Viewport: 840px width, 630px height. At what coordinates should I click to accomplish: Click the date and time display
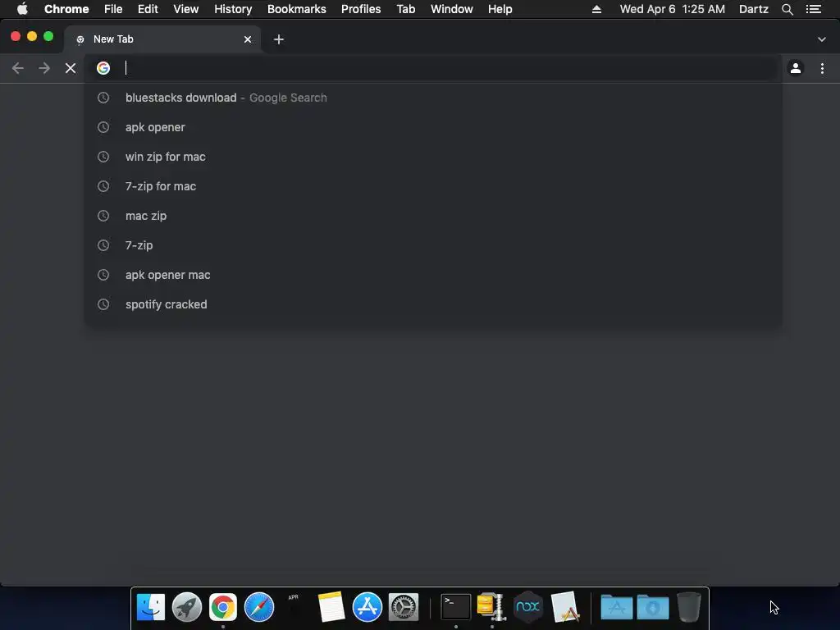click(673, 9)
